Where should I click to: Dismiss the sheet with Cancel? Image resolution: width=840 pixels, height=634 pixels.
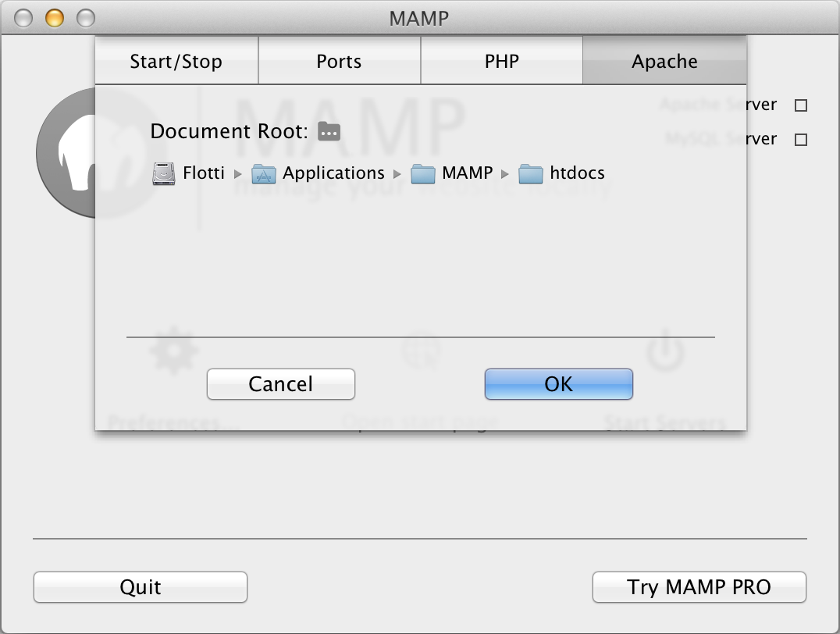pyautogui.click(x=281, y=384)
